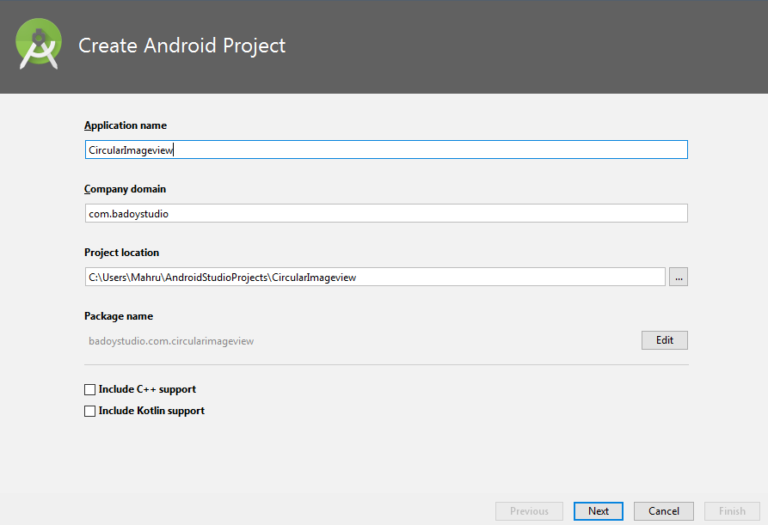Click the Include Kotlin support label text

[x=151, y=411]
